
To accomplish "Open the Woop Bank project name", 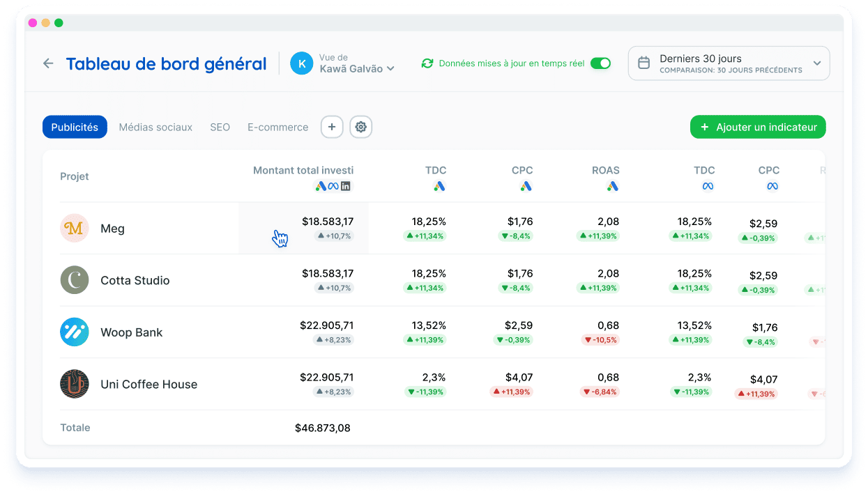I will [132, 332].
